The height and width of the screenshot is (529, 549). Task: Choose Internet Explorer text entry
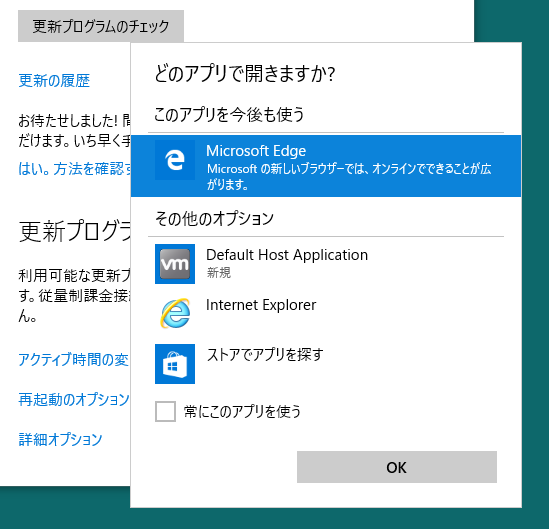(261, 305)
